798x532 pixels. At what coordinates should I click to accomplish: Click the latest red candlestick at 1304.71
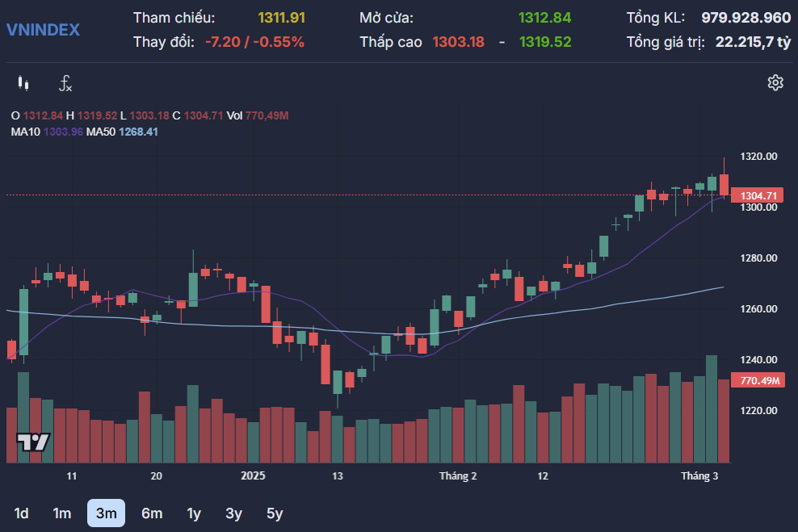(724, 184)
